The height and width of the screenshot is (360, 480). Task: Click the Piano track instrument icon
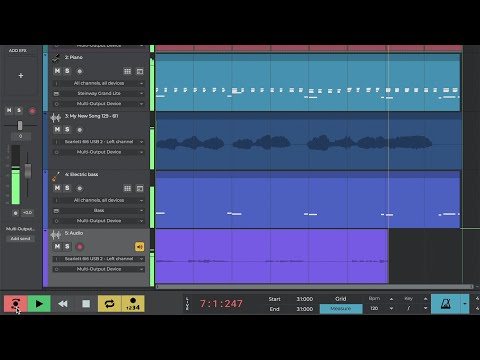click(56, 58)
